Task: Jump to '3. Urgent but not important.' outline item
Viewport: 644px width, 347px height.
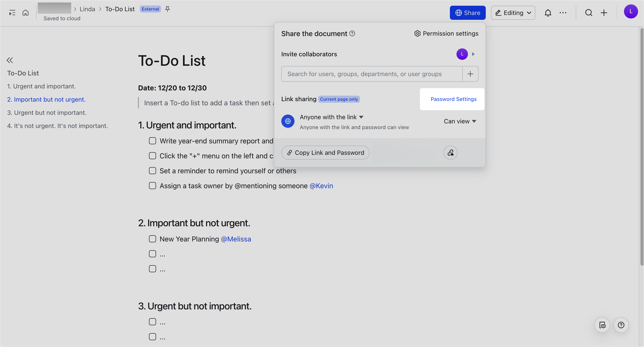Action: tap(47, 113)
